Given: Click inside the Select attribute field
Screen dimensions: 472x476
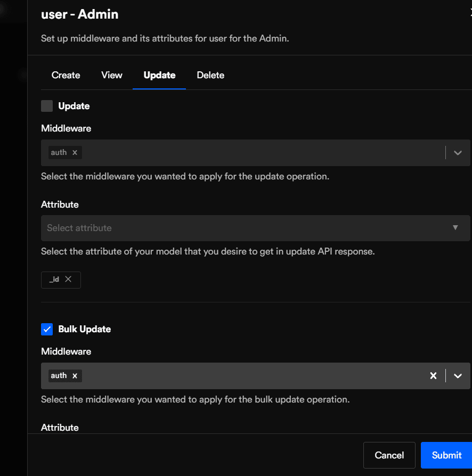Looking at the screenshot, I should (x=240, y=228).
